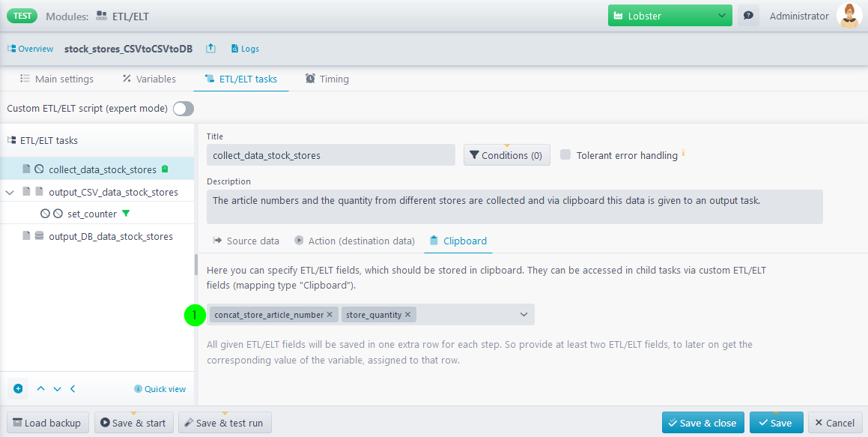Select the Clipboard tab
This screenshot has height=437, width=868.
tap(458, 241)
